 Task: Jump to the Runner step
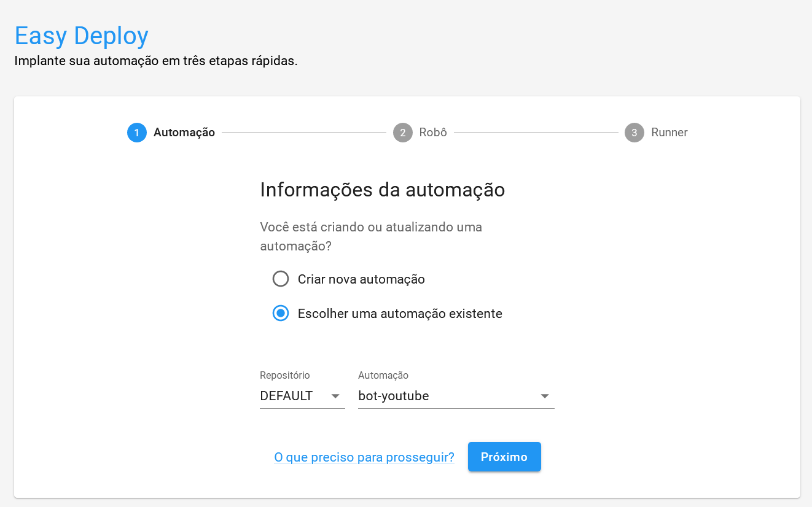(x=670, y=133)
